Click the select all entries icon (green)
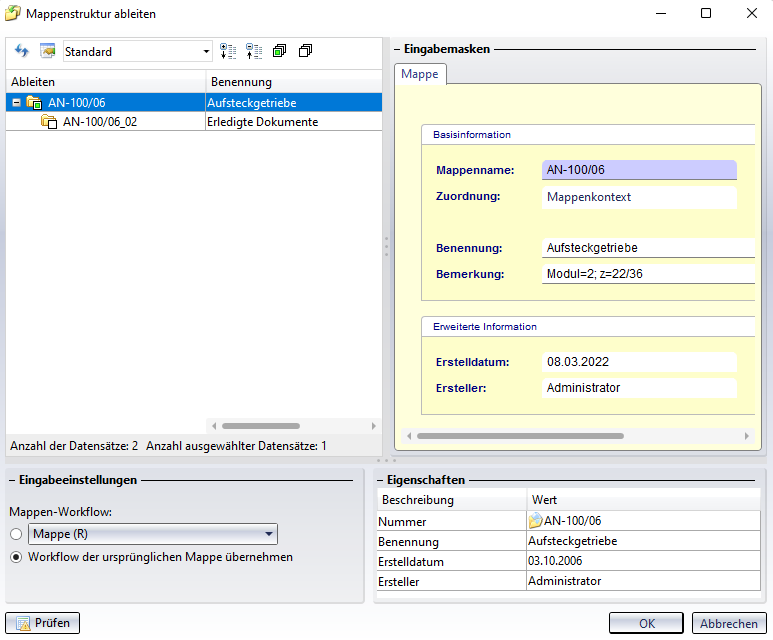This screenshot has height=640, width=773. 279,51
